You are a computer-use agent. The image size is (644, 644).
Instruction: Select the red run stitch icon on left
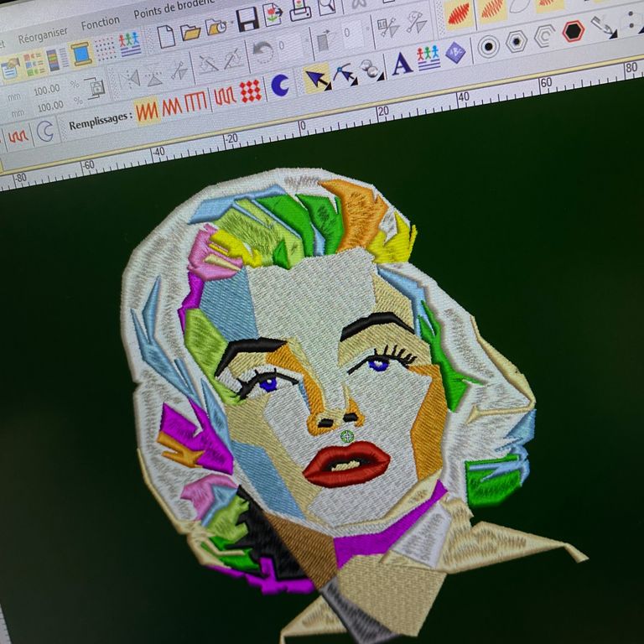(18, 137)
